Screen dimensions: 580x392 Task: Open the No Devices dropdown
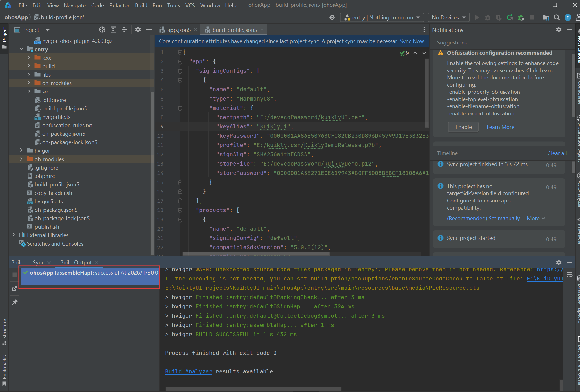tap(448, 17)
